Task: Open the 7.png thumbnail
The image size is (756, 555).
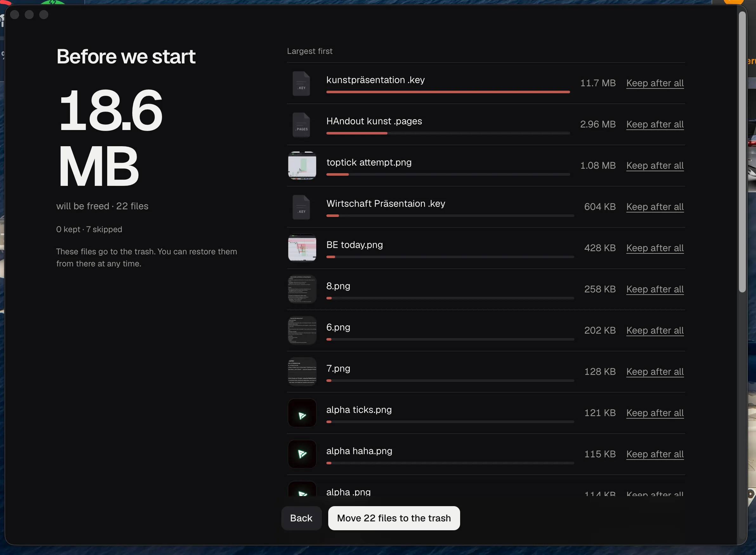Action: [302, 372]
